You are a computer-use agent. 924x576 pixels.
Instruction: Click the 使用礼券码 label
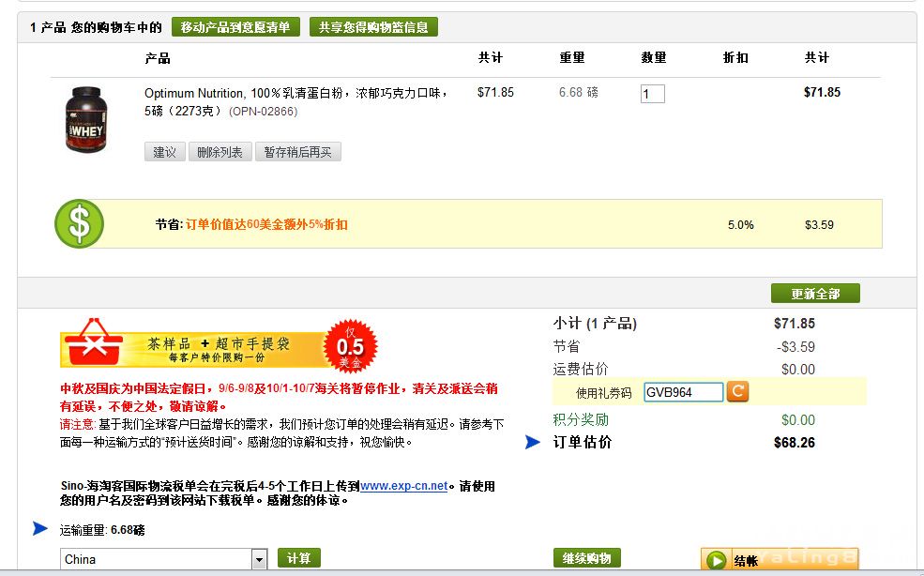(603, 393)
